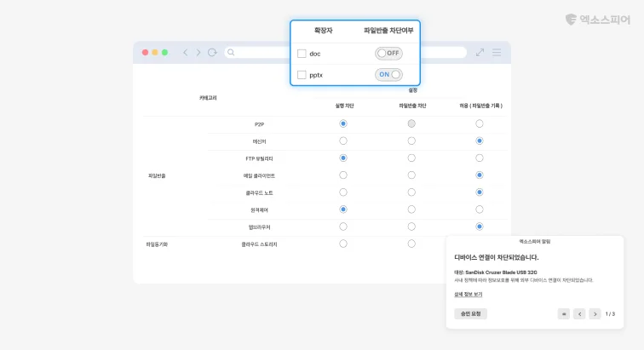This screenshot has width=644, height=350.
Task: Select 파일반출 차단 radio for 원격제어
Action: coord(411,209)
